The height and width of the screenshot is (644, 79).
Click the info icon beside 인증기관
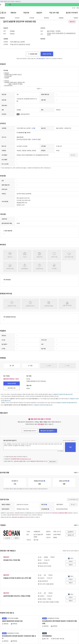tap(46, 505)
